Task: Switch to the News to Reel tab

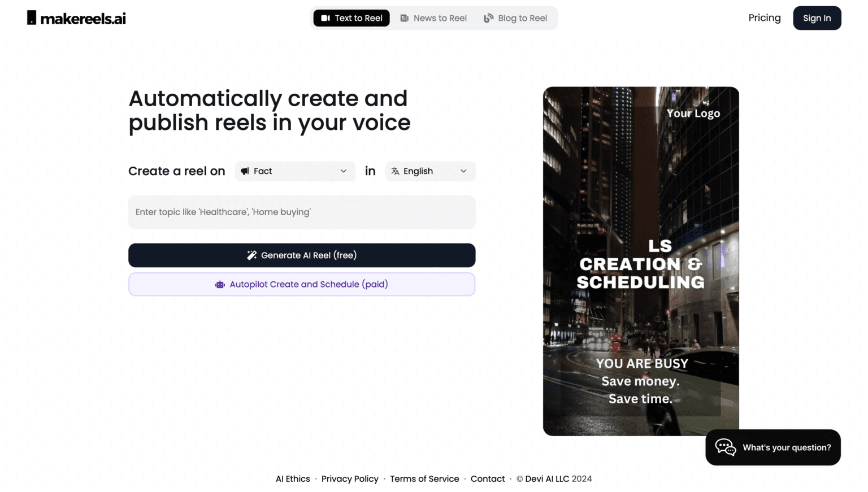Action: click(433, 18)
